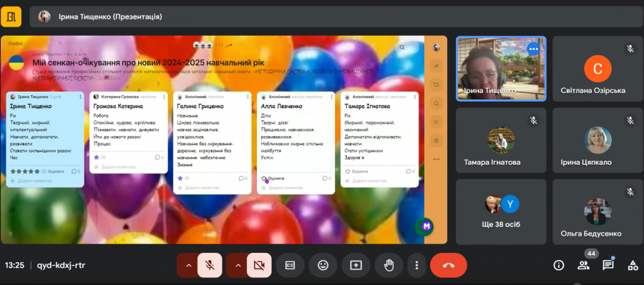
Task: Click the Ірина Тищенко (Презентація) title
Action: point(110,17)
